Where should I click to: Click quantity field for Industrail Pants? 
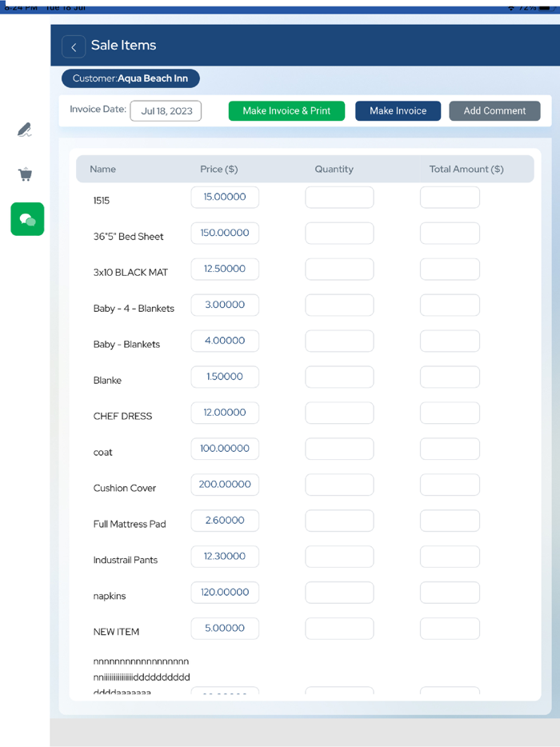coord(339,557)
